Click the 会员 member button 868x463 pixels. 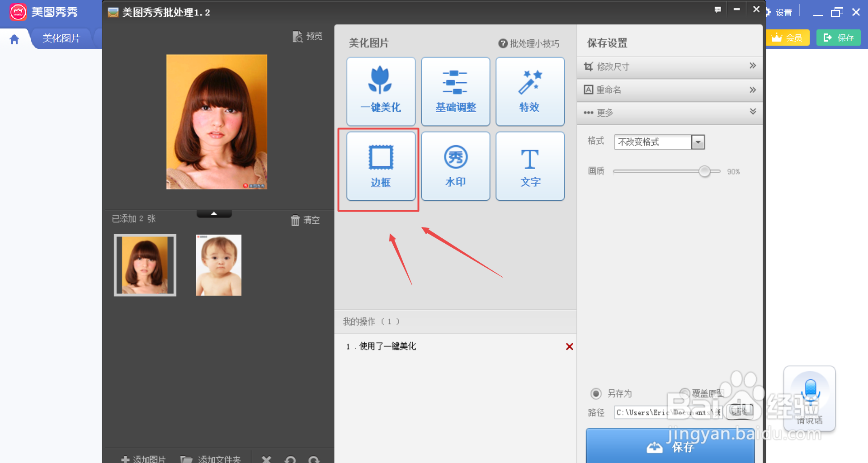click(788, 38)
